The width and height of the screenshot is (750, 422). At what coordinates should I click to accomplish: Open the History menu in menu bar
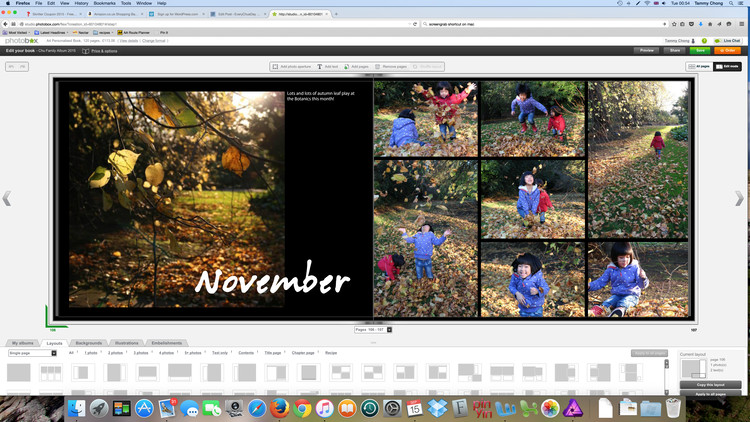(x=81, y=3)
